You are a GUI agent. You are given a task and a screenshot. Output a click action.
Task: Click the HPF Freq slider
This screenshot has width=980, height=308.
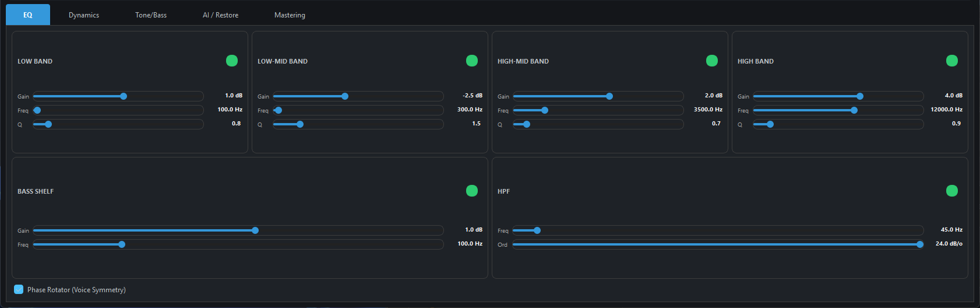(718, 230)
